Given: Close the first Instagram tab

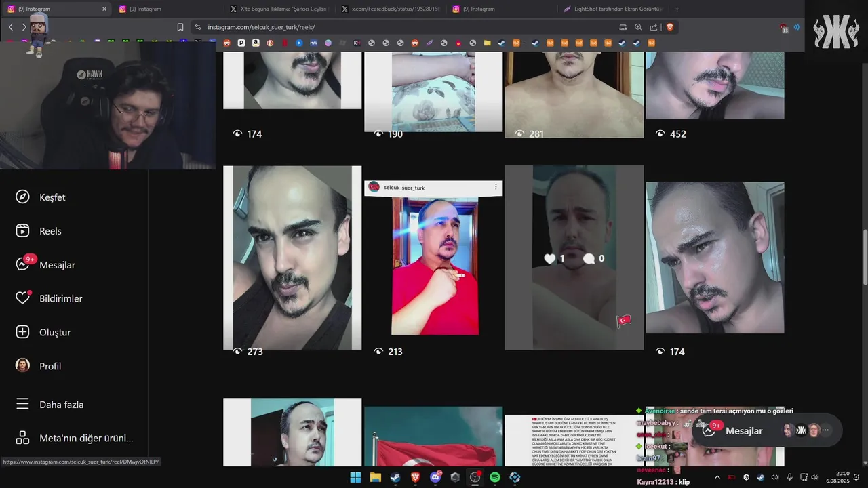Looking at the screenshot, I should pos(104,9).
